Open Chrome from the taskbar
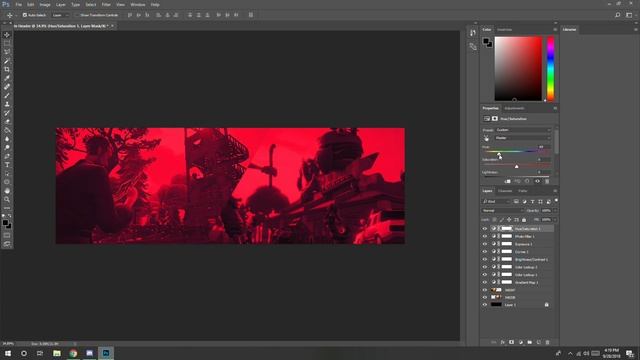 73,353
